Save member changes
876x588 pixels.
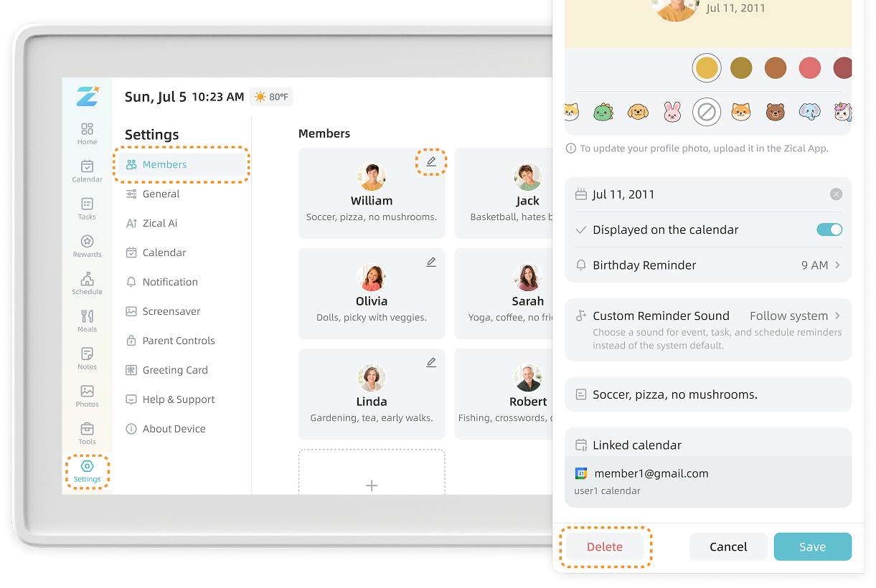pos(813,546)
